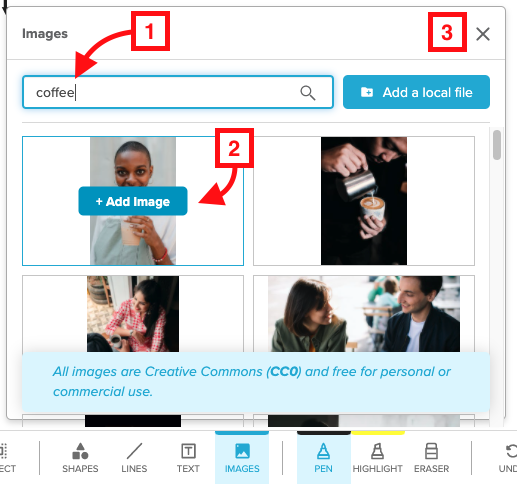517x484 pixels.
Task: Click the + Add Image button
Action: (x=133, y=201)
